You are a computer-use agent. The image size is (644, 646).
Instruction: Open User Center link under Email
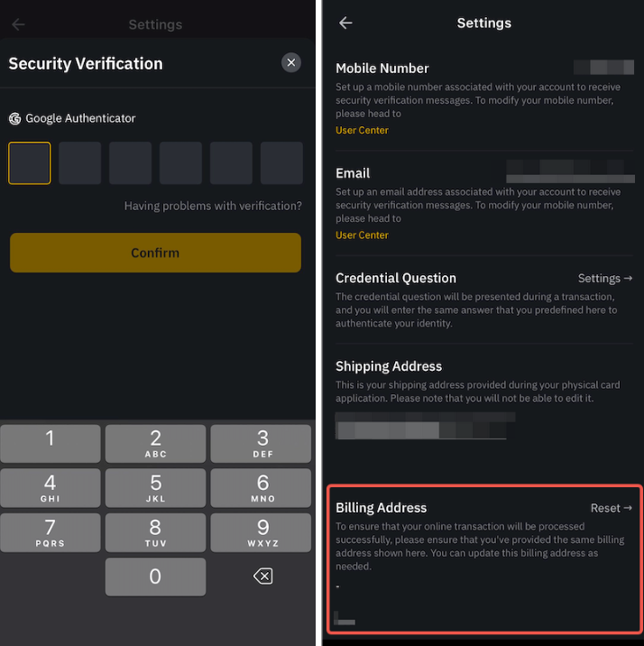(362, 235)
